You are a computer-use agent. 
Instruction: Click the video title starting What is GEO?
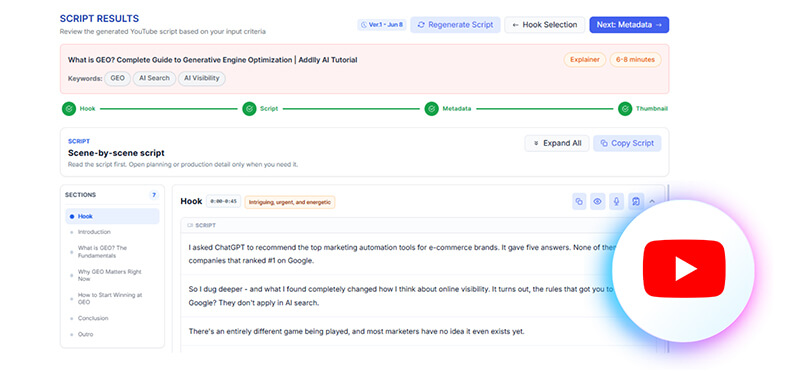(212, 60)
